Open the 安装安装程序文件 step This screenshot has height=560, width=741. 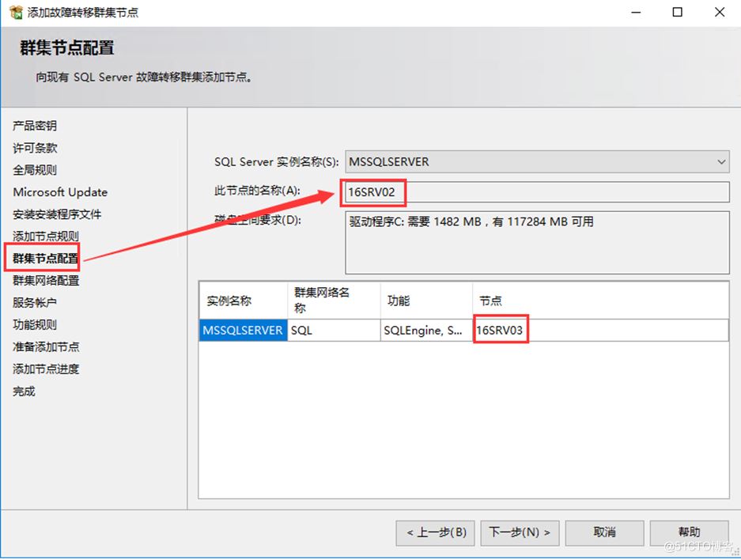click(x=53, y=214)
